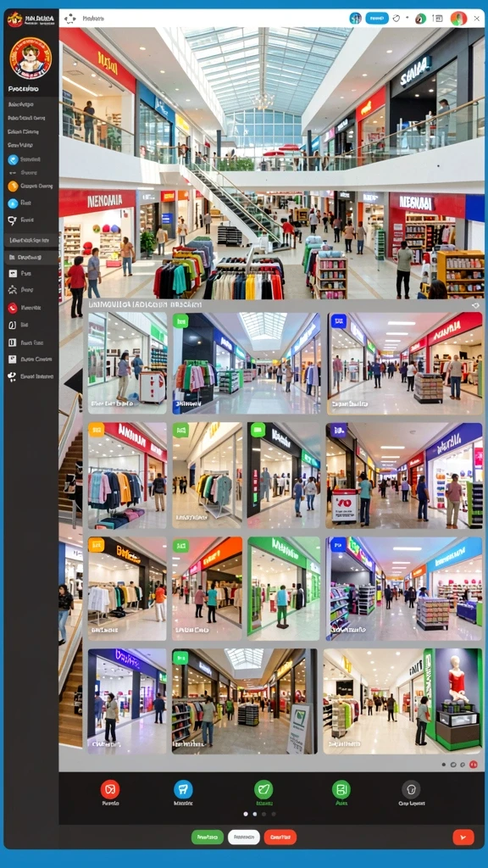Open the small caret dropdown in the top bar

(408, 19)
